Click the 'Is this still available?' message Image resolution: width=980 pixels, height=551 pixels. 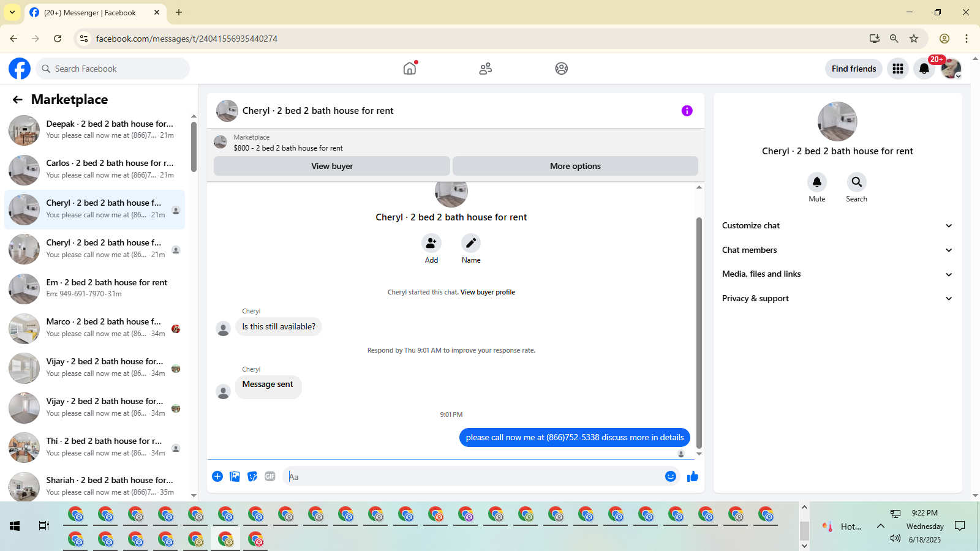[x=279, y=327]
